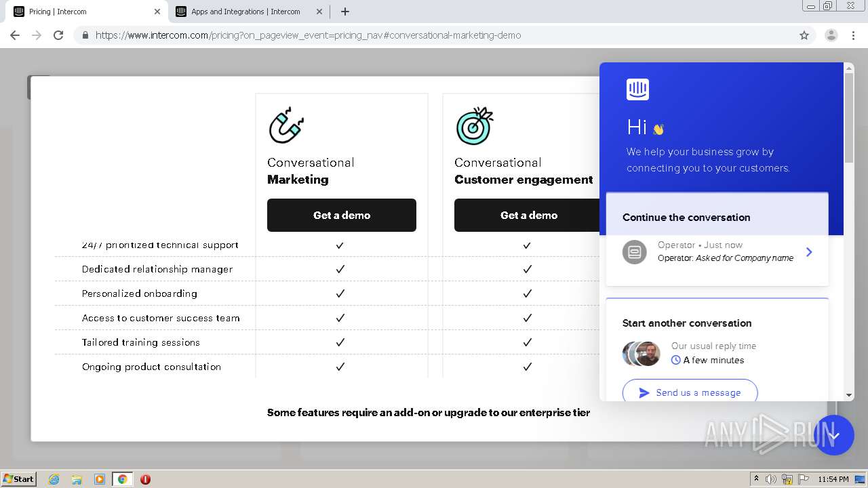
Task: Close the Intercom messenger launcher
Action: tap(834, 435)
